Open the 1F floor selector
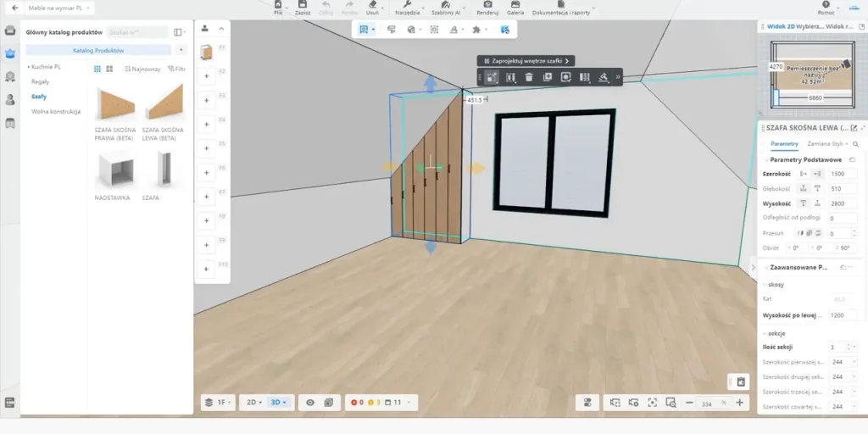The height and width of the screenshot is (434, 868). [219, 403]
